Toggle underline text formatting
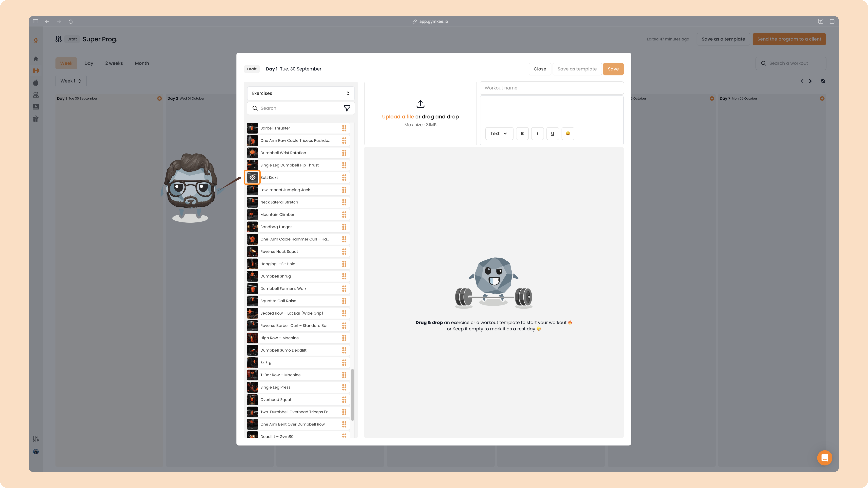 coord(552,133)
